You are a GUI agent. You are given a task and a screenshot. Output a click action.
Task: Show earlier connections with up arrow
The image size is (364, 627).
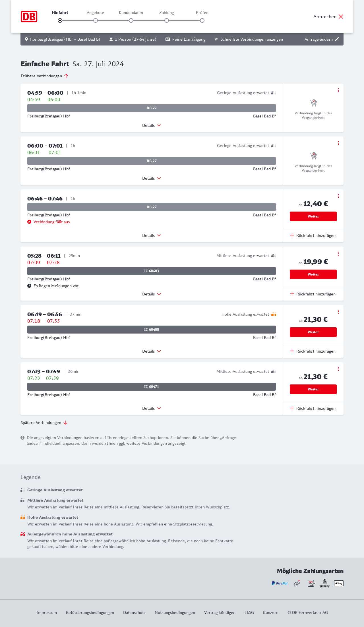pyautogui.click(x=66, y=76)
